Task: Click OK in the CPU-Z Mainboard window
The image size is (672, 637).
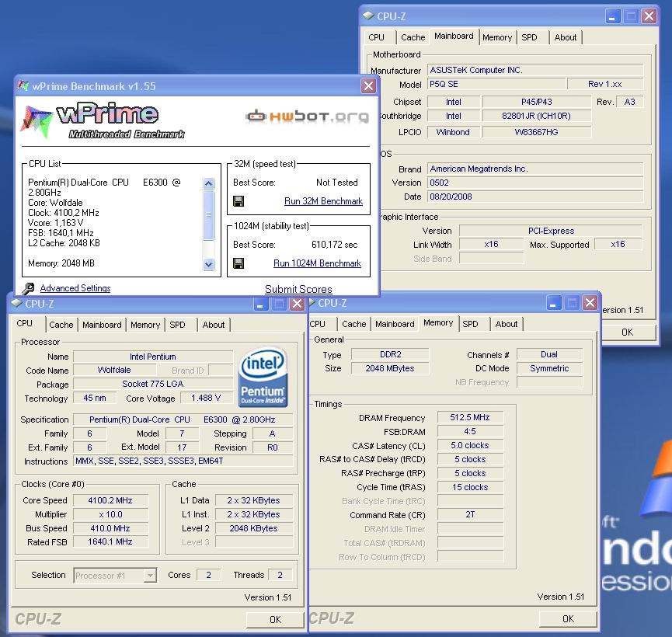Action: tap(628, 332)
